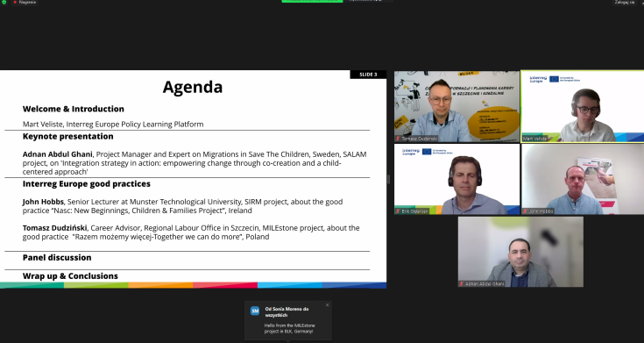Click the red recording indicator dot
This screenshot has width=644, height=343.
click(x=15, y=2)
